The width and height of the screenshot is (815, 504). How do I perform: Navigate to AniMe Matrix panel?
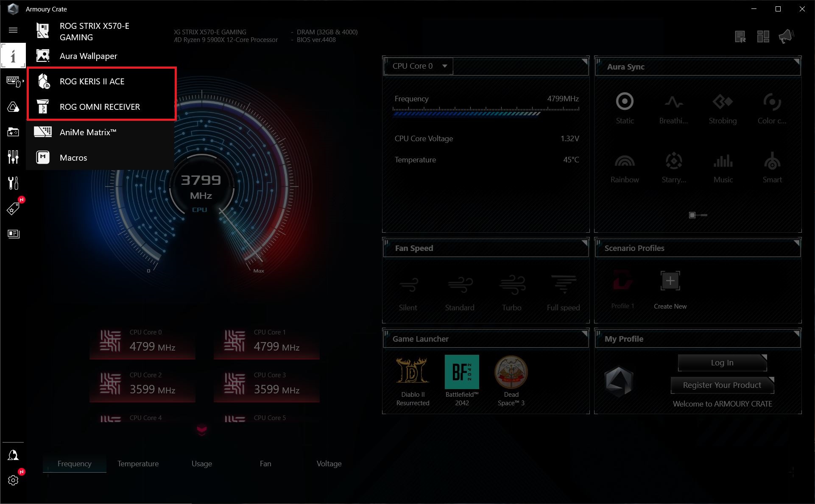point(87,132)
